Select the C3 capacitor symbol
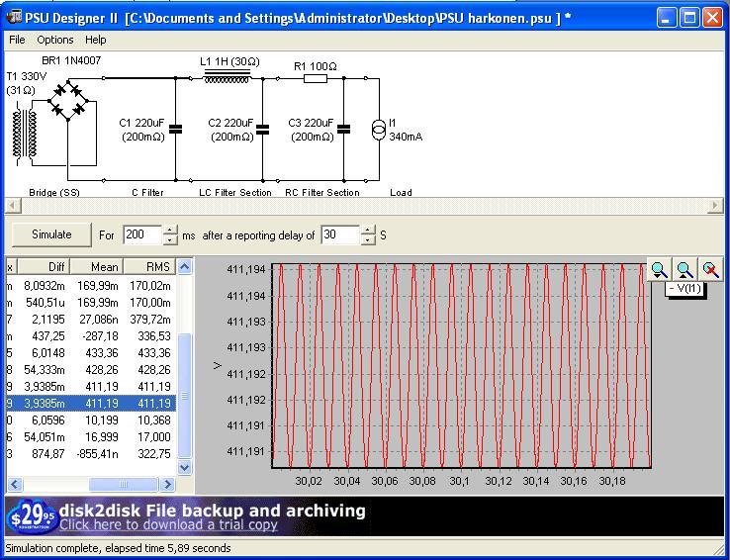The width and height of the screenshot is (730, 560). click(343, 129)
